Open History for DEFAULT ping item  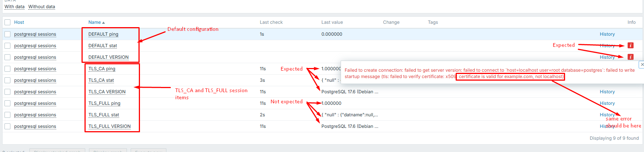click(x=607, y=34)
